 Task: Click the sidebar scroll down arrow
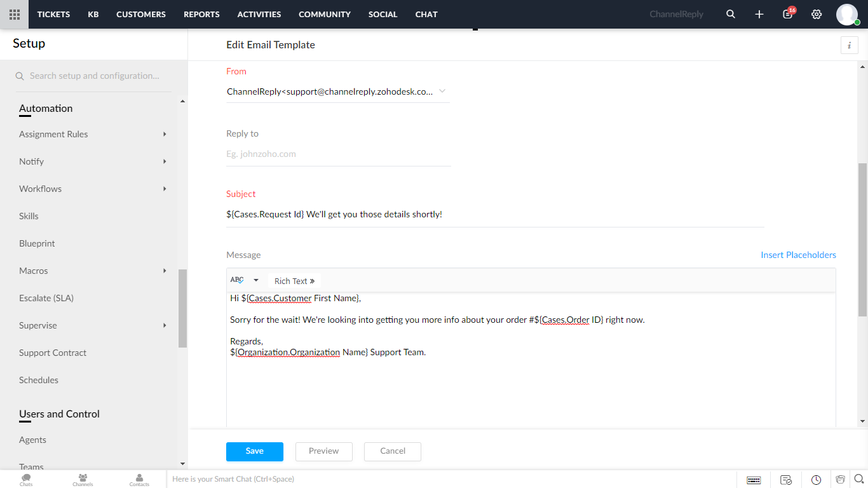pyautogui.click(x=182, y=464)
